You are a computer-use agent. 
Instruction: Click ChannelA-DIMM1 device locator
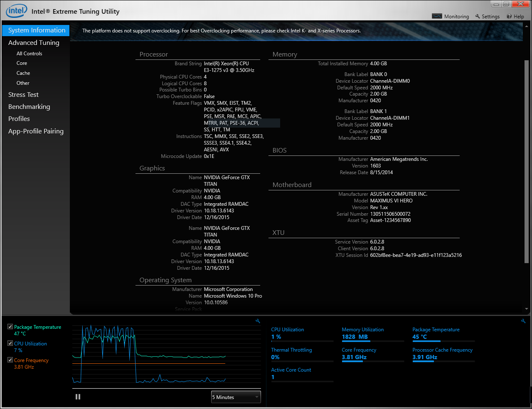tap(390, 118)
